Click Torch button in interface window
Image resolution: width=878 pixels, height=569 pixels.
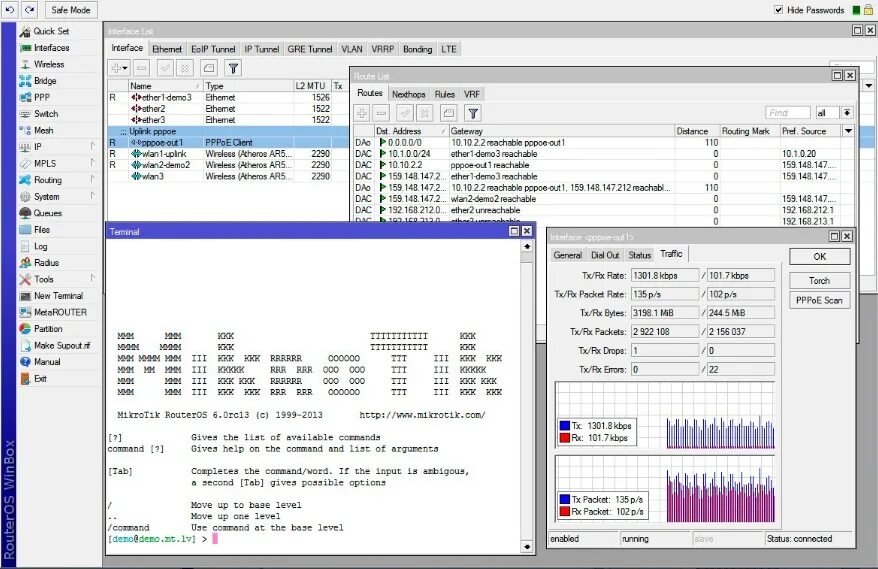pos(820,281)
